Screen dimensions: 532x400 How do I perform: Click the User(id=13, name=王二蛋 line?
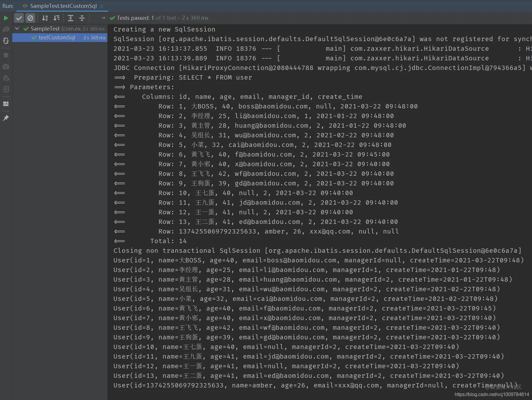tap(309, 376)
